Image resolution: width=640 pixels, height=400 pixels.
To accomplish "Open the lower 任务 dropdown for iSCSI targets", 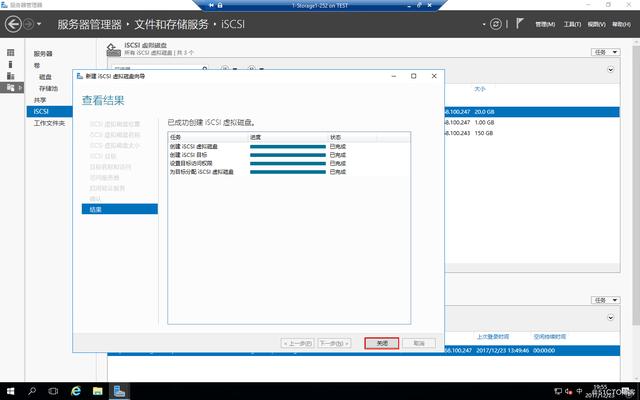I will (x=606, y=300).
